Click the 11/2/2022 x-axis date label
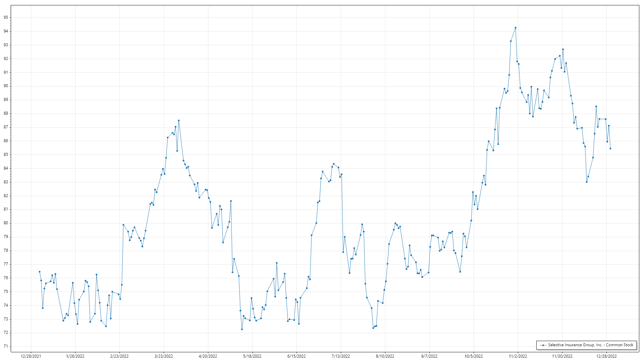 518,356
